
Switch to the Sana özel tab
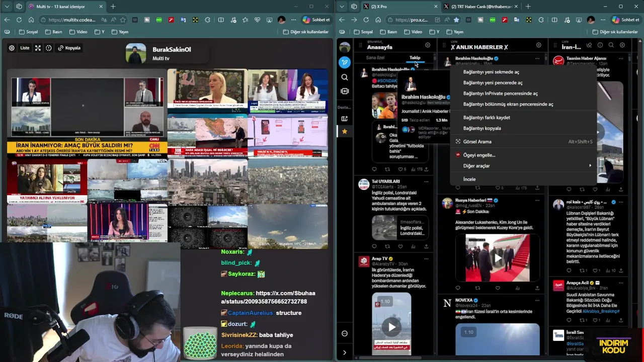click(x=375, y=57)
